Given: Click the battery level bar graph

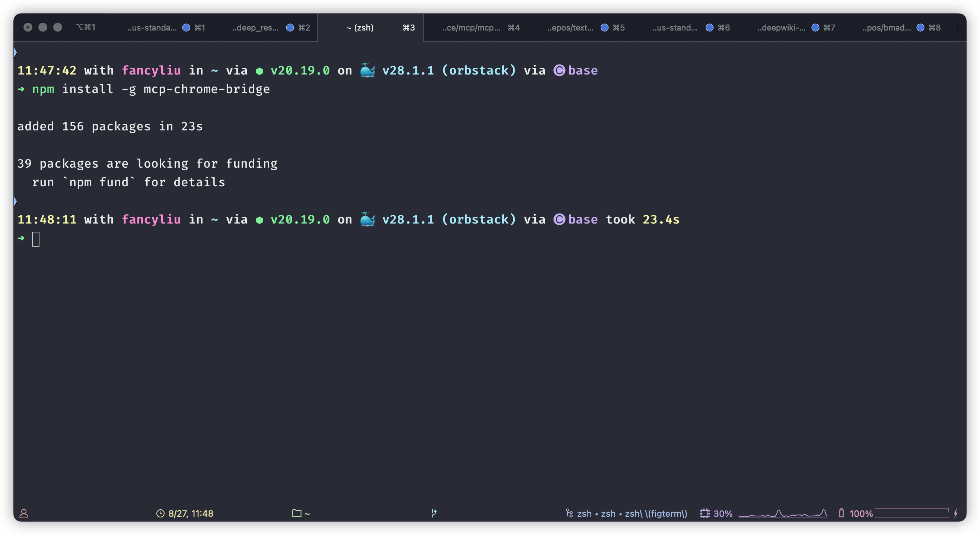Looking at the screenshot, I should 911,513.
